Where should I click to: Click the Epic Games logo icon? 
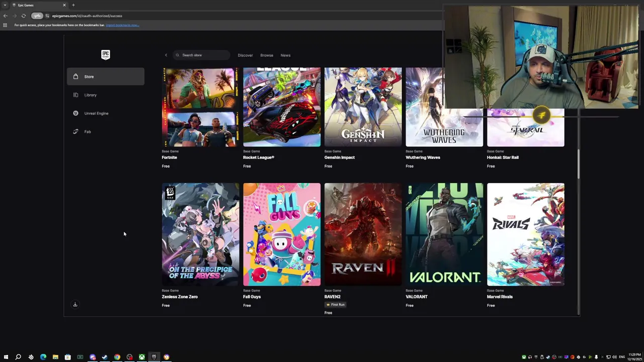coord(105,55)
